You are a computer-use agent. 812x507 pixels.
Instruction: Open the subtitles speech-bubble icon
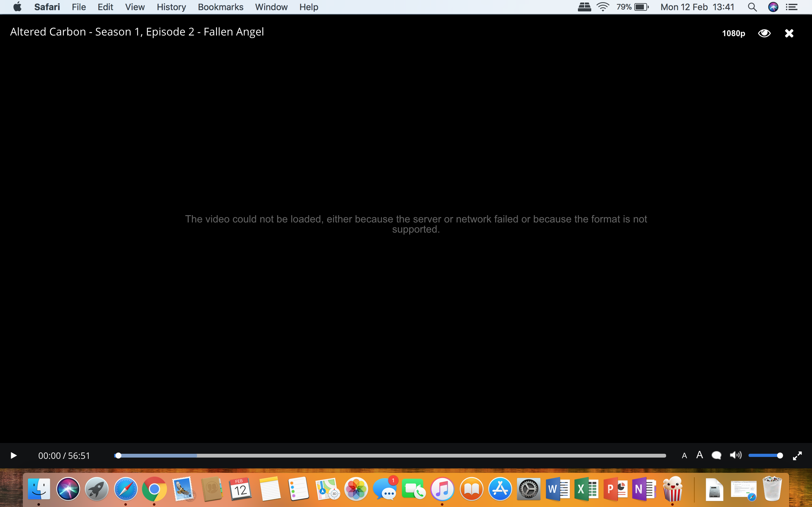(x=717, y=455)
